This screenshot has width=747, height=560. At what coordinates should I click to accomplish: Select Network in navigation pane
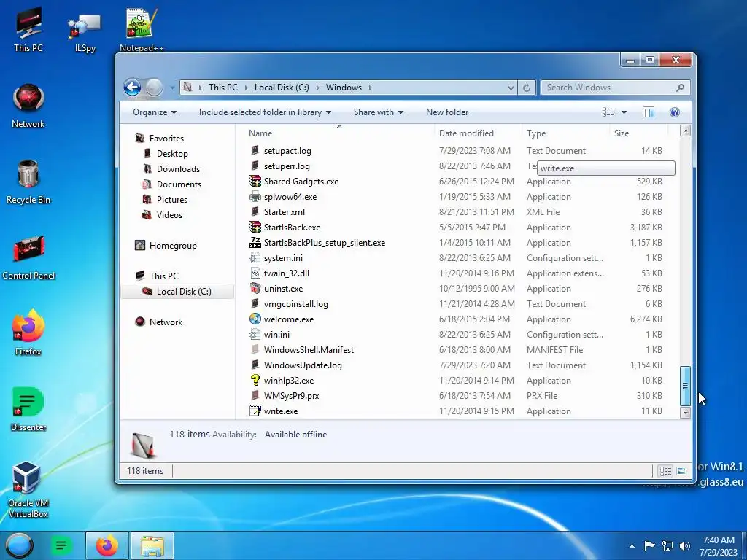166,322
